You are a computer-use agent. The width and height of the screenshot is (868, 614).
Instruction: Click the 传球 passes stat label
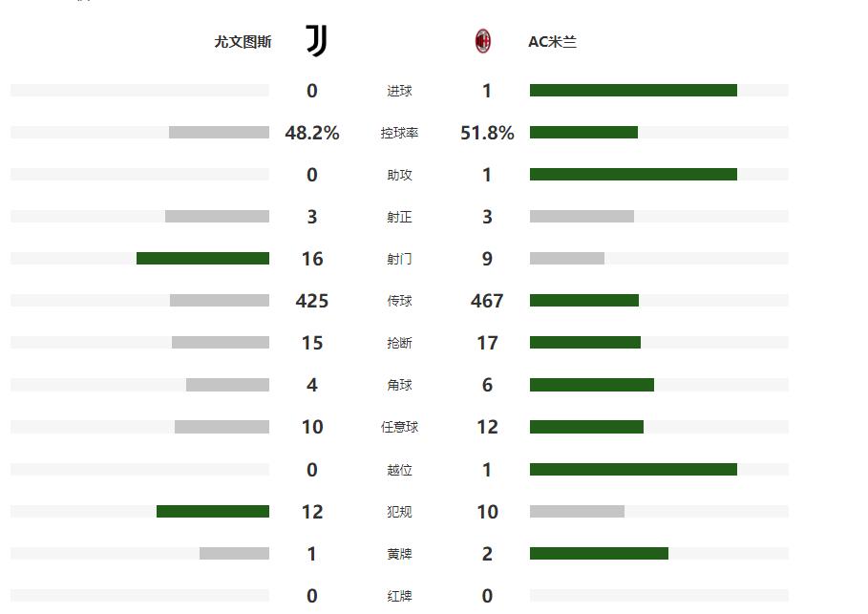pyautogui.click(x=399, y=301)
